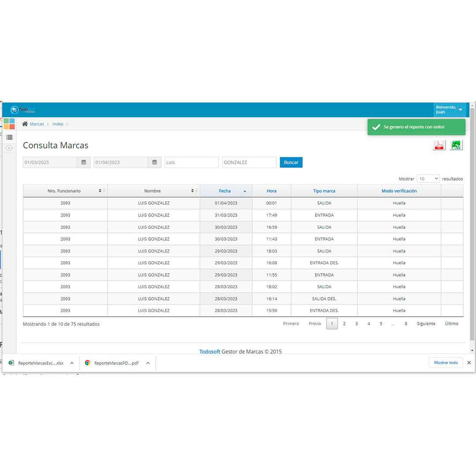Image resolution: width=476 pixels, height=476 pixels.
Task: Open the Bienvenido Juan user menu
Action: 449,110
